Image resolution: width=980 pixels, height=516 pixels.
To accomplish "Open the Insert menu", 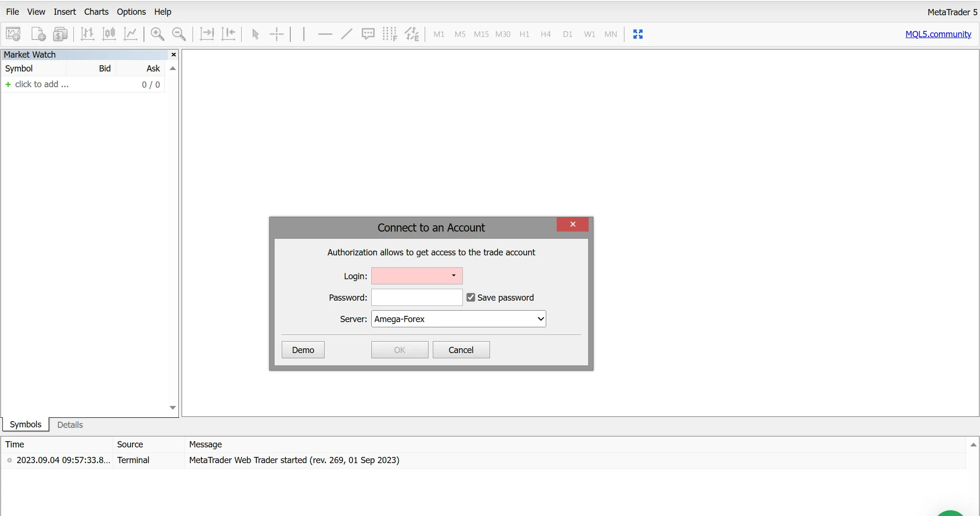I will (x=65, y=11).
